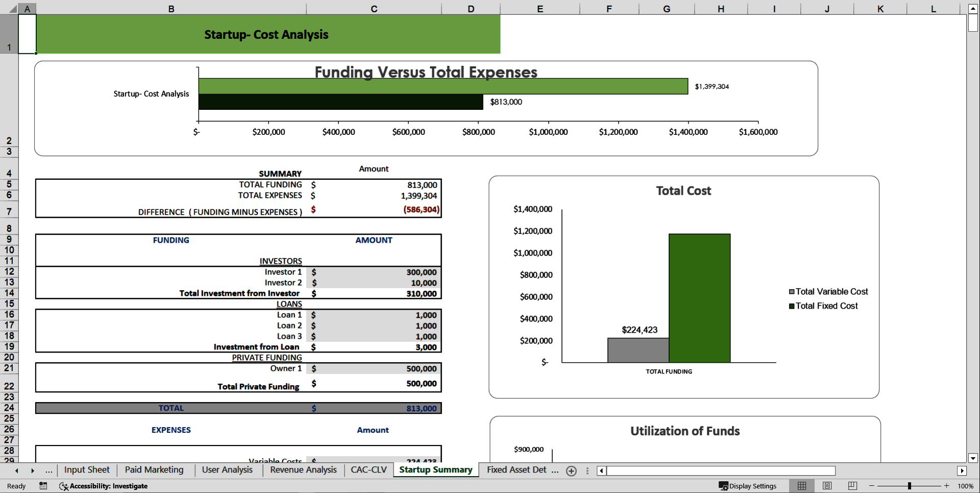The height and width of the screenshot is (493, 980).
Task: Zoom out with minus button
Action: 871,486
